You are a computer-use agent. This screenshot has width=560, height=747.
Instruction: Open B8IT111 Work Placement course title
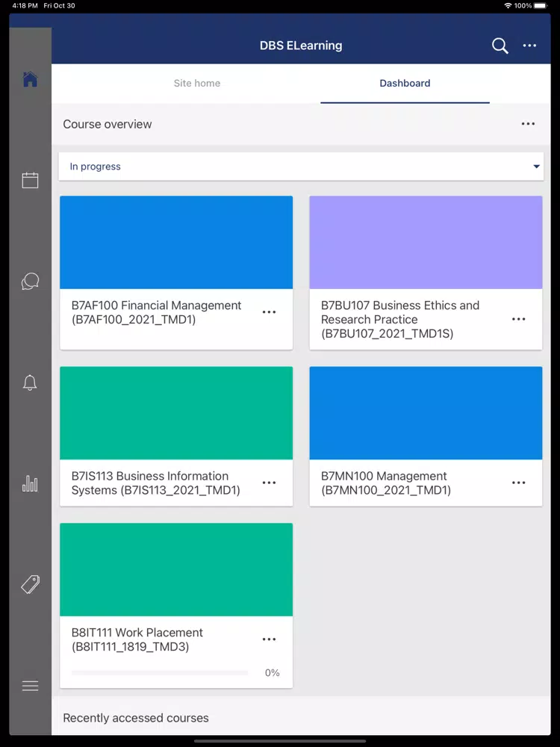pos(137,639)
